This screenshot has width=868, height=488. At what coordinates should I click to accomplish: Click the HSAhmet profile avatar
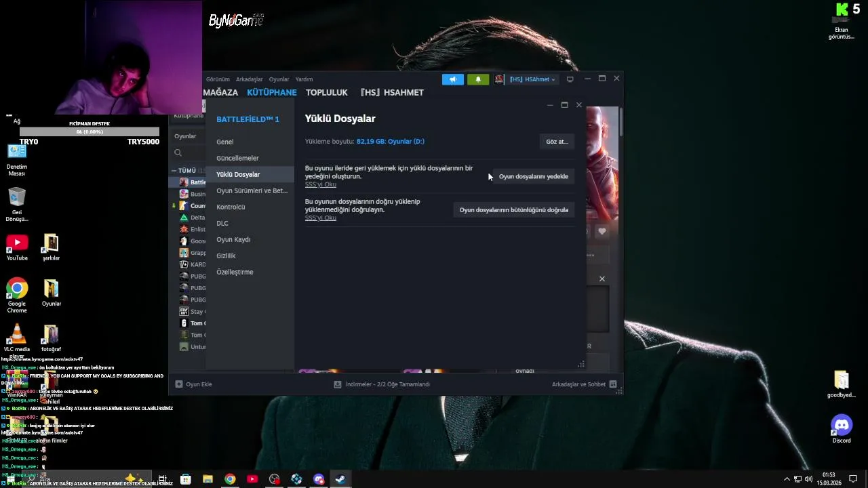click(x=499, y=79)
